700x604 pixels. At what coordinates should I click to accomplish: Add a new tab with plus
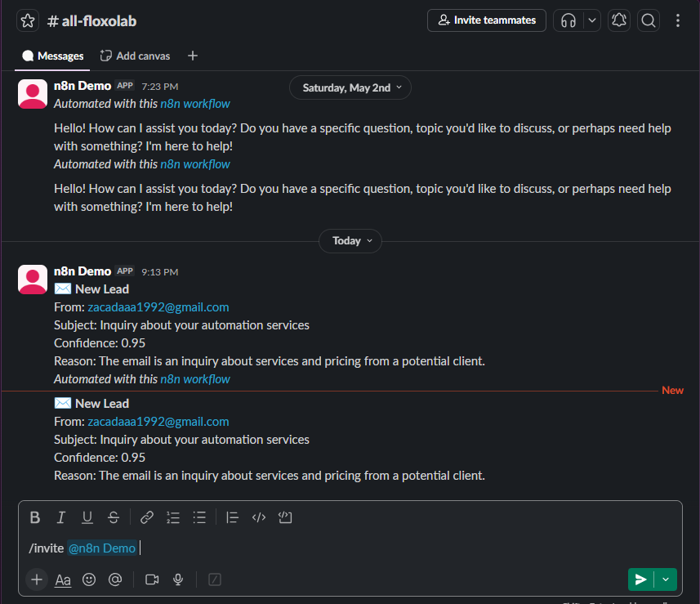click(193, 56)
